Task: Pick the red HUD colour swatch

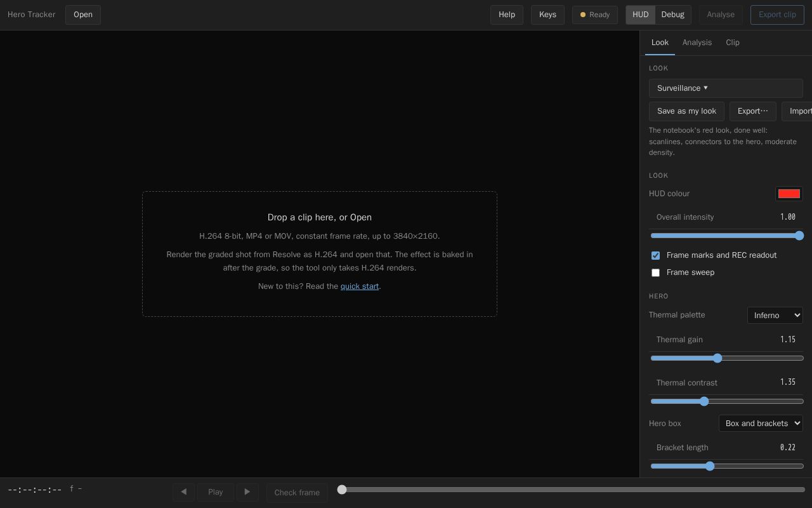Action: tap(789, 194)
